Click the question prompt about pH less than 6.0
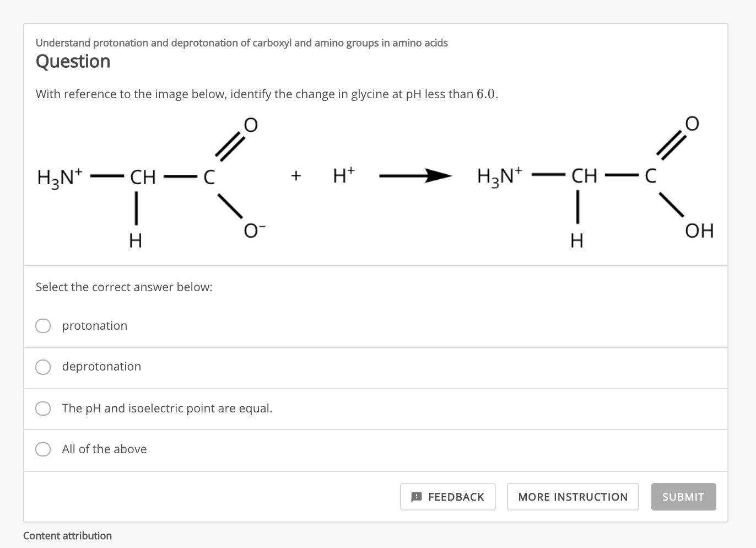 click(266, 94)
